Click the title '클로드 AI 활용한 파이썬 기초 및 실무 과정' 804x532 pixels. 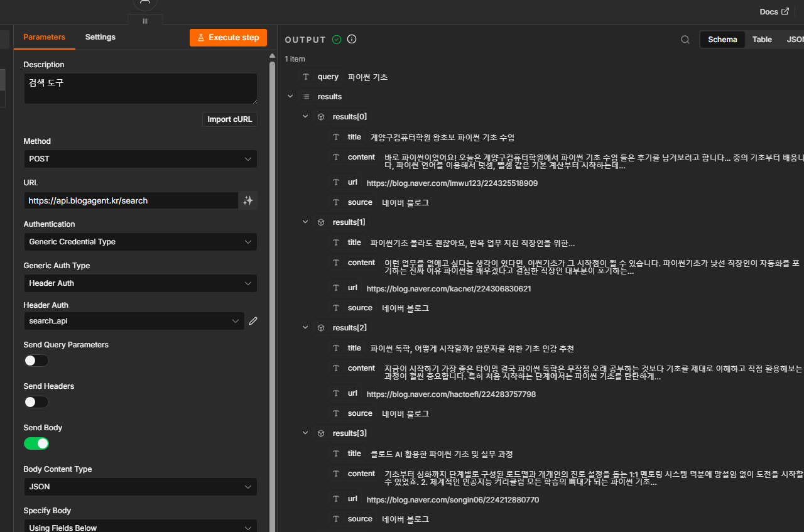pos(442,454)
